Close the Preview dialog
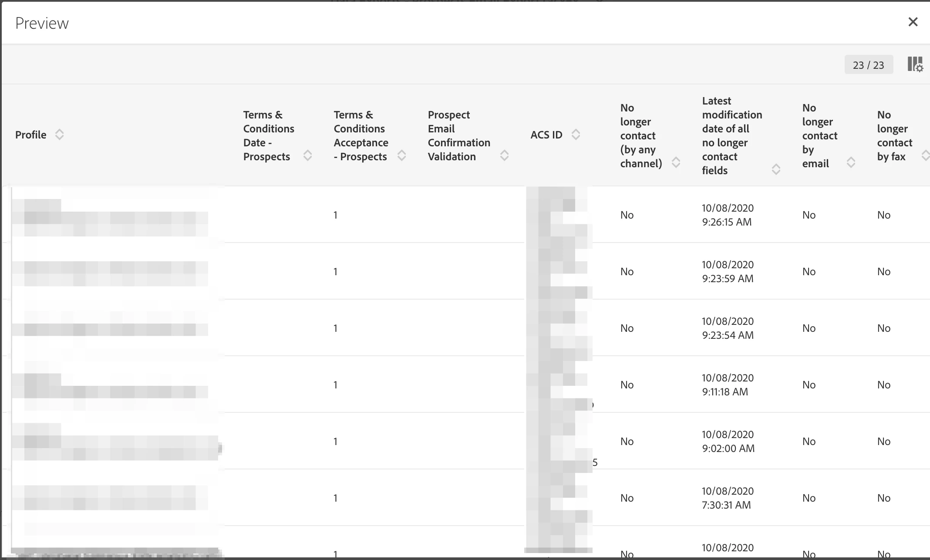The height and width of the screenshot is (560, 930). click(913, 22)
